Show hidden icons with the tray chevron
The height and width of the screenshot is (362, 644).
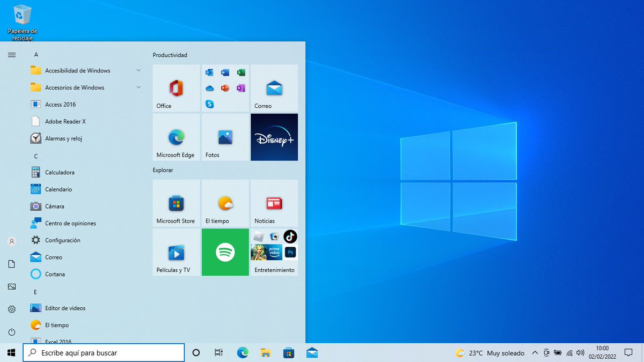[x=535, y=353]
